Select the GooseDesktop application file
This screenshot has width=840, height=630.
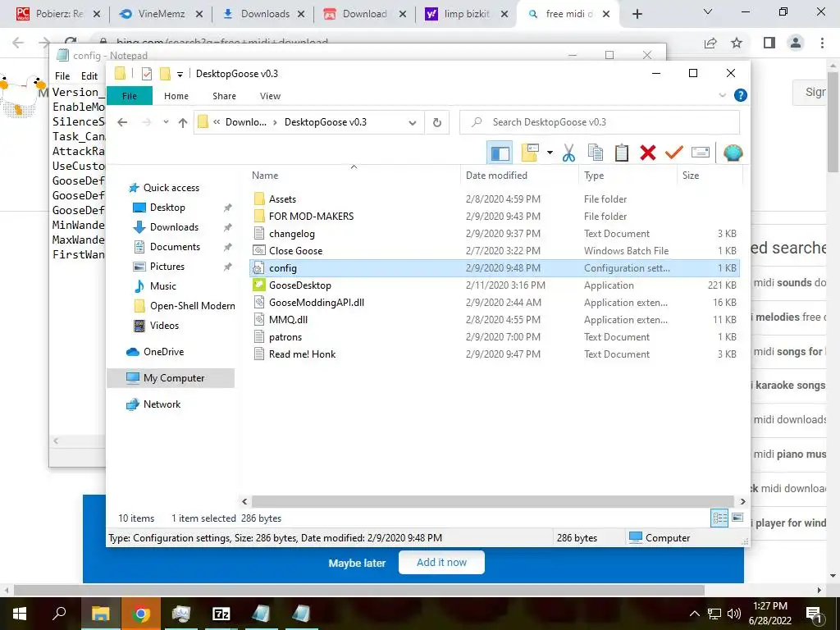coord(299,285)
